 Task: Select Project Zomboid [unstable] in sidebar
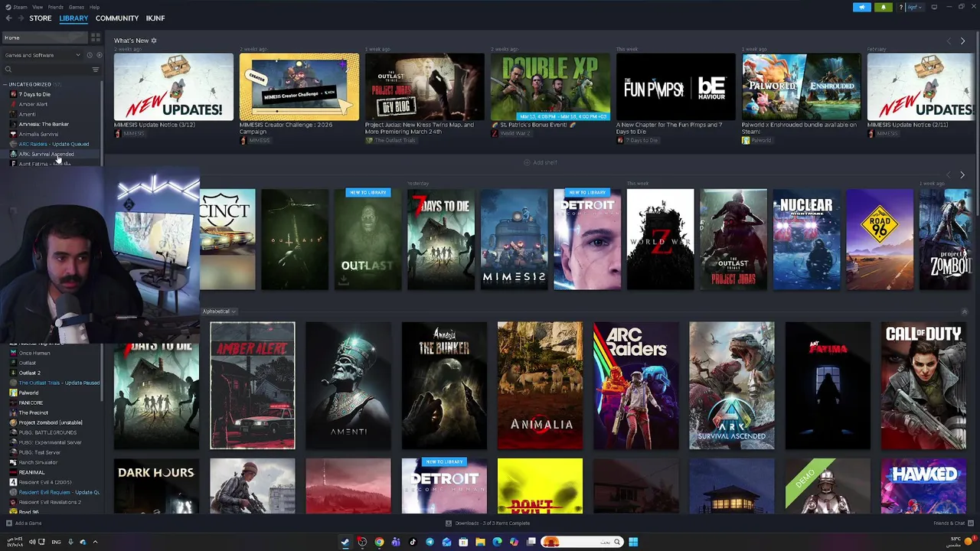point(51,422)
